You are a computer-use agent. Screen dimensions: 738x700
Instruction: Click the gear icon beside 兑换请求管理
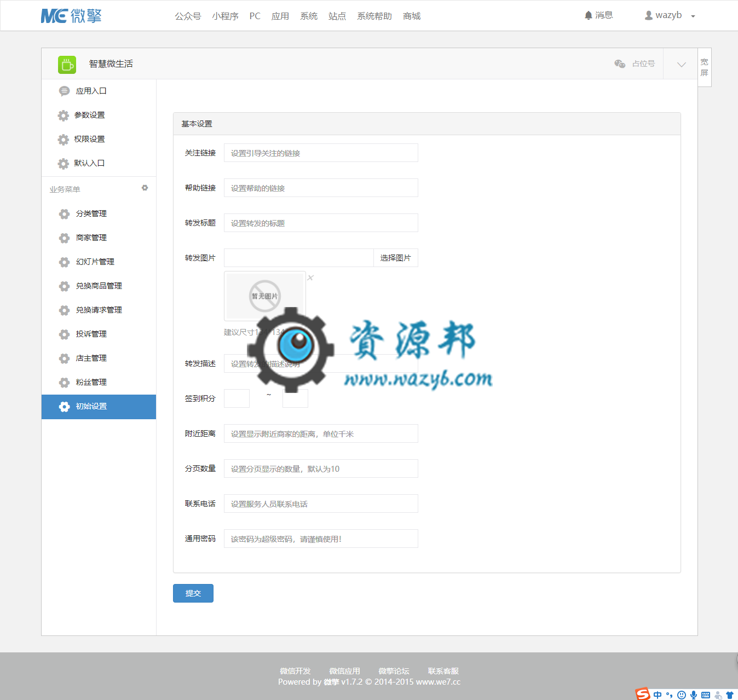coord(64,310)
